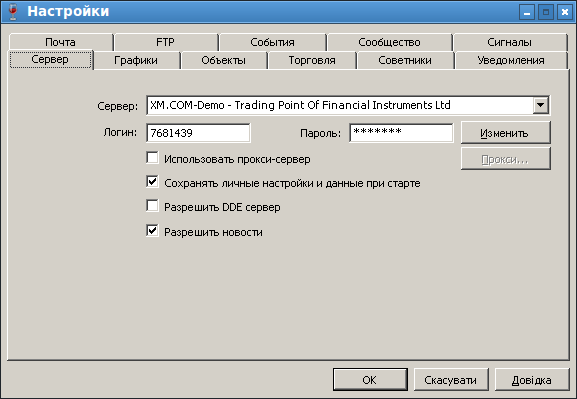Click the Пароль: field label

321,133
